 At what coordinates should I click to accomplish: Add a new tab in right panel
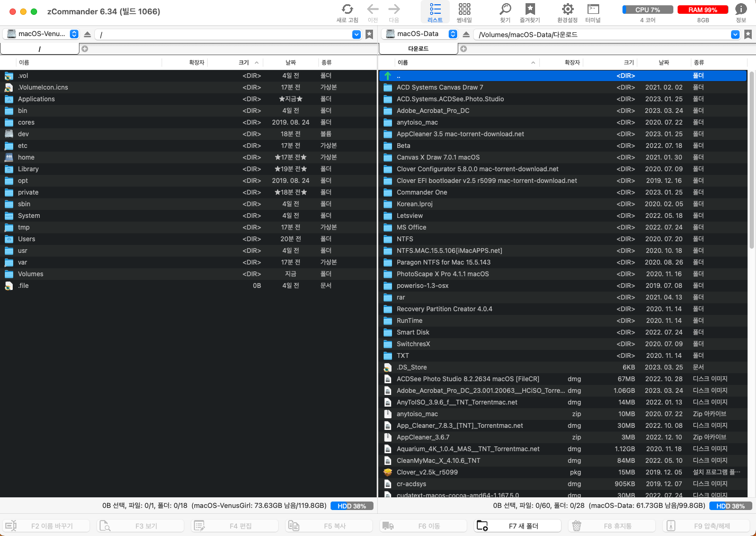click(464, 49)
